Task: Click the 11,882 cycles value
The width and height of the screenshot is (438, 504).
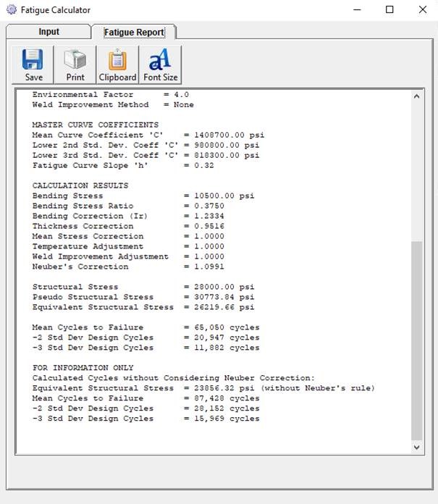Action: [227, 348]
